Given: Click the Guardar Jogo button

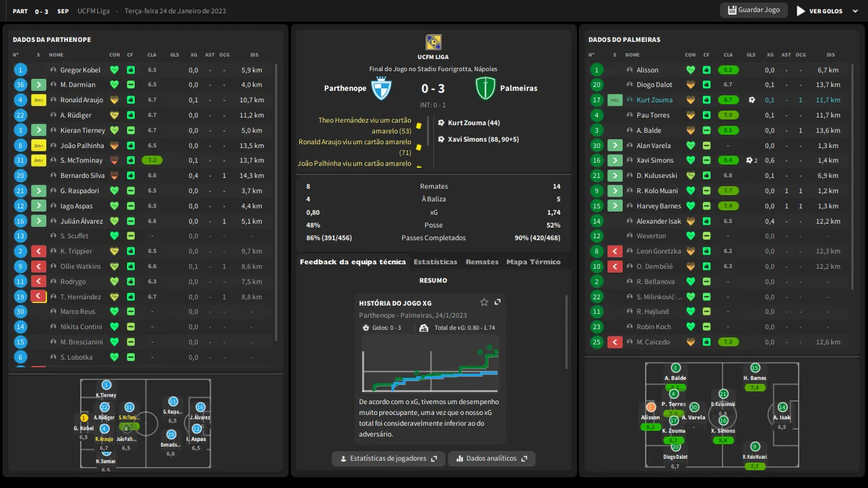Looking at the screenshot, I should [754, 10].
